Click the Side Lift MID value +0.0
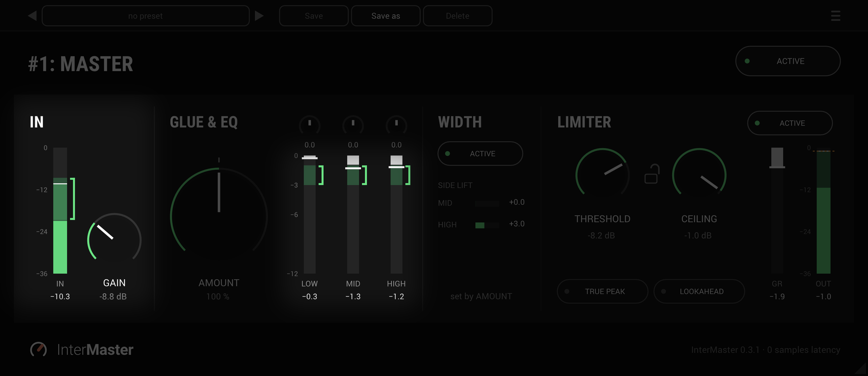This screenshot has height=376, width=868. [516, 202]
